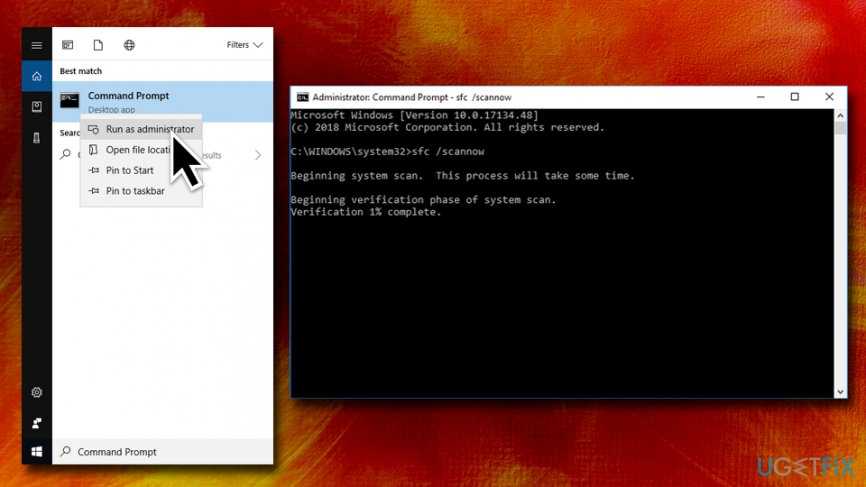The height and width of the screenshot is (487, 866).
Task: Expand web search results chevron arrow
Action: point(258,155)
